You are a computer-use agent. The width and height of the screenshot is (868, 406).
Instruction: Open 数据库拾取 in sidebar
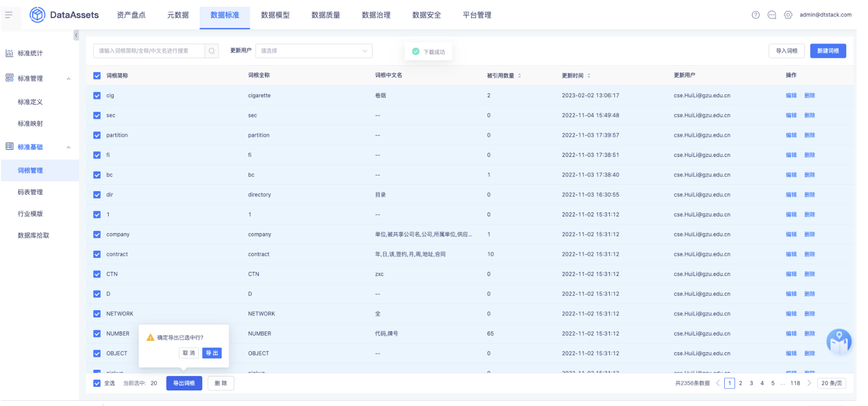coord(34,236)
